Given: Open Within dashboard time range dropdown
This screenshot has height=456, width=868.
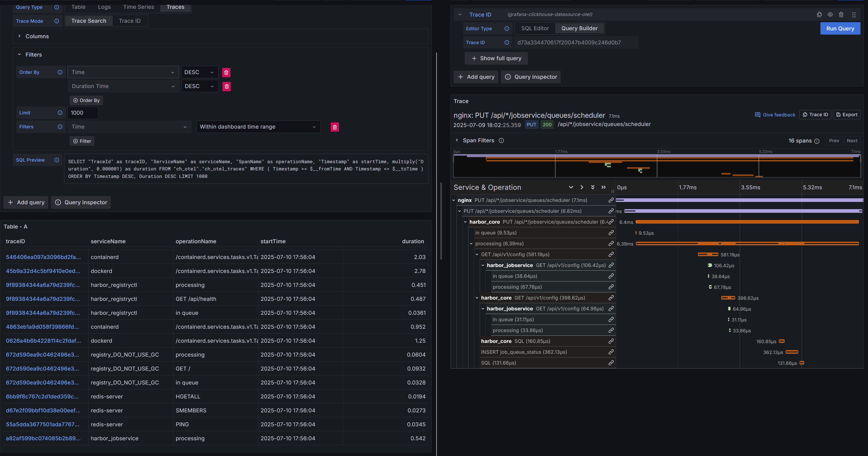Looking at the screenshot, I should pyautogui.click(x=258, y=127).
